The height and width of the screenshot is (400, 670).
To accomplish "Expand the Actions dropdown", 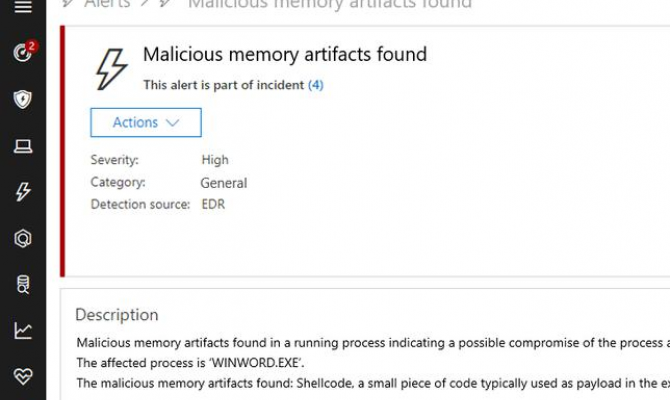I will [x=146, y=123].
